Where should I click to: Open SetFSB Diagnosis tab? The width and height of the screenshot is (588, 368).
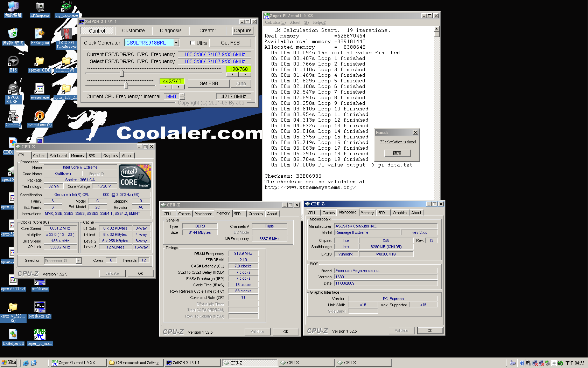[171, 31]
